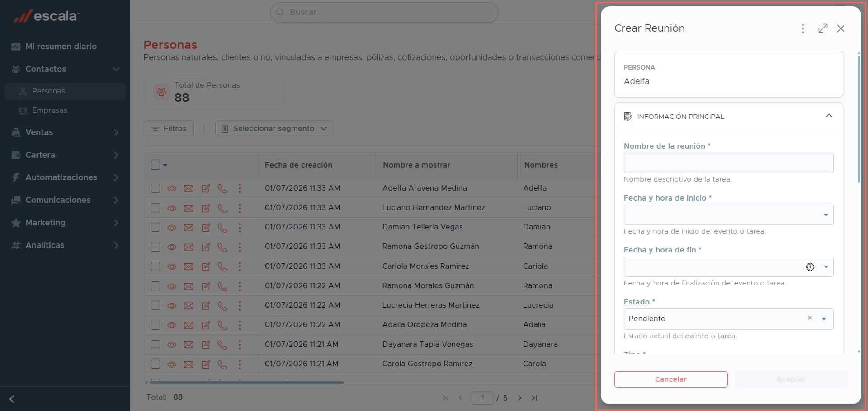
Task: Go to the first page of results
Action: point(446,398)
